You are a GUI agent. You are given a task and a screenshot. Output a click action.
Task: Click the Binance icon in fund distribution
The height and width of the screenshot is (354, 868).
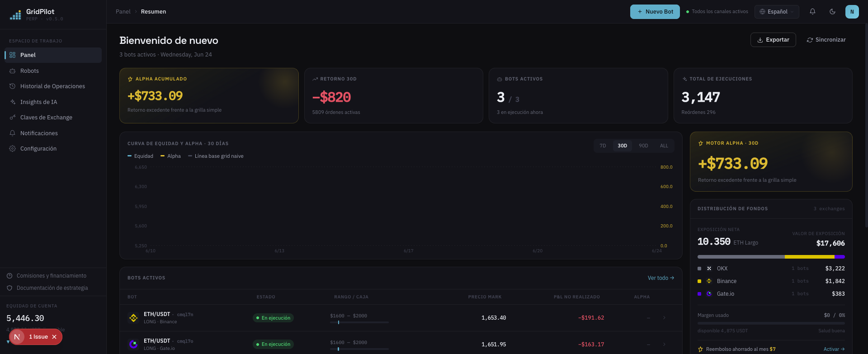pos(709,281)
